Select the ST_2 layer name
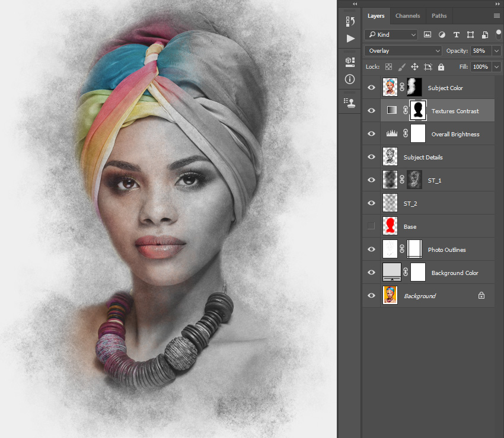The width and height of the screenshot is (504, 438). (x=410, y=203)
